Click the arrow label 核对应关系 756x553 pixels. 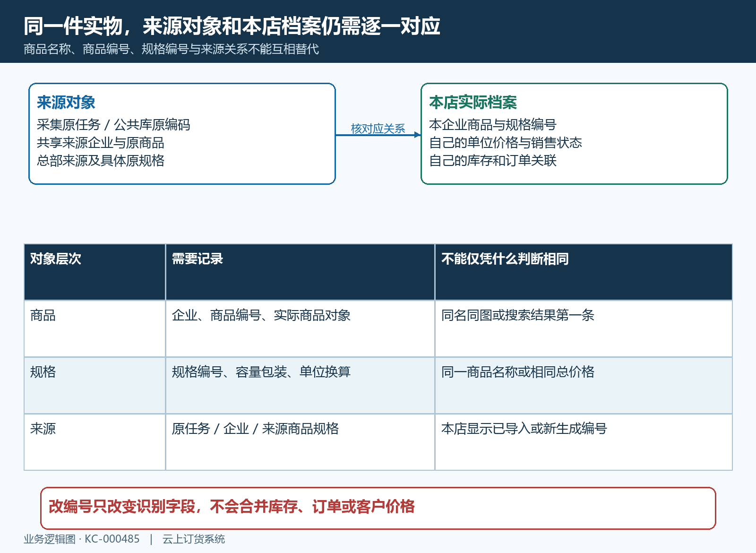[378, 129]
